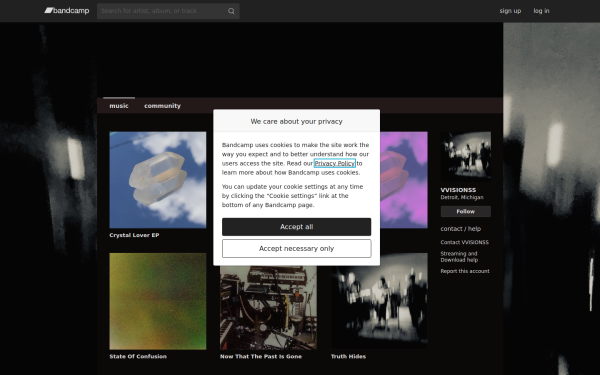Image resolution: width=600 pixels, height=375 pixels.
Task: Open the State Of Confusion album cover
Action: 158,301
